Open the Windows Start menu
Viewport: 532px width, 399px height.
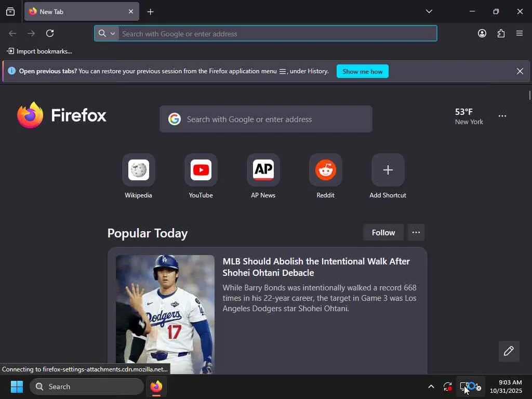tap(17, 387)
